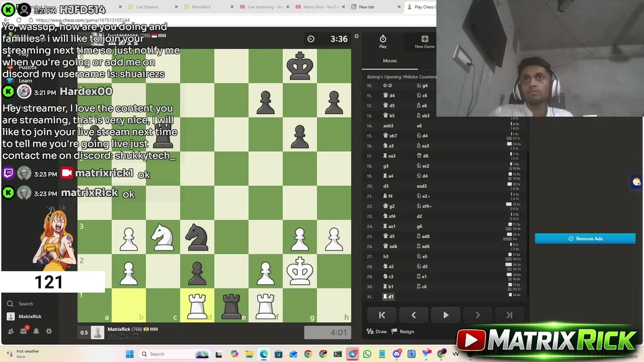644x362 pixels.
Task: Select the black knight on d3
Action: (x=197, y=237)
